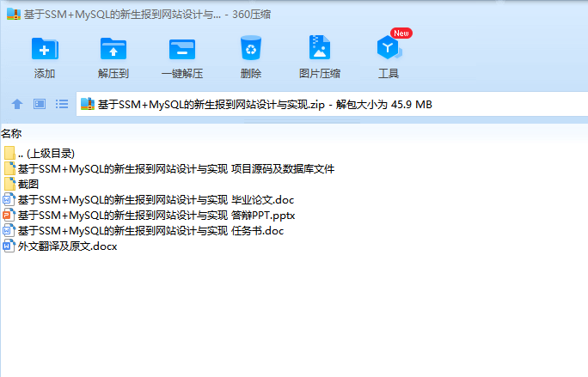This screenshot has width=588, height=377.
Task: Switch to thumbnail view mode icon
Action: tap(40, 104)
